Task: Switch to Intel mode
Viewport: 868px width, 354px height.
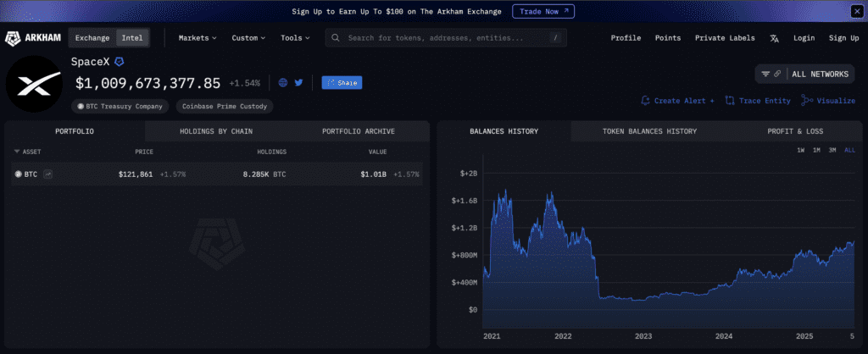Action: (x=132, y=38)
